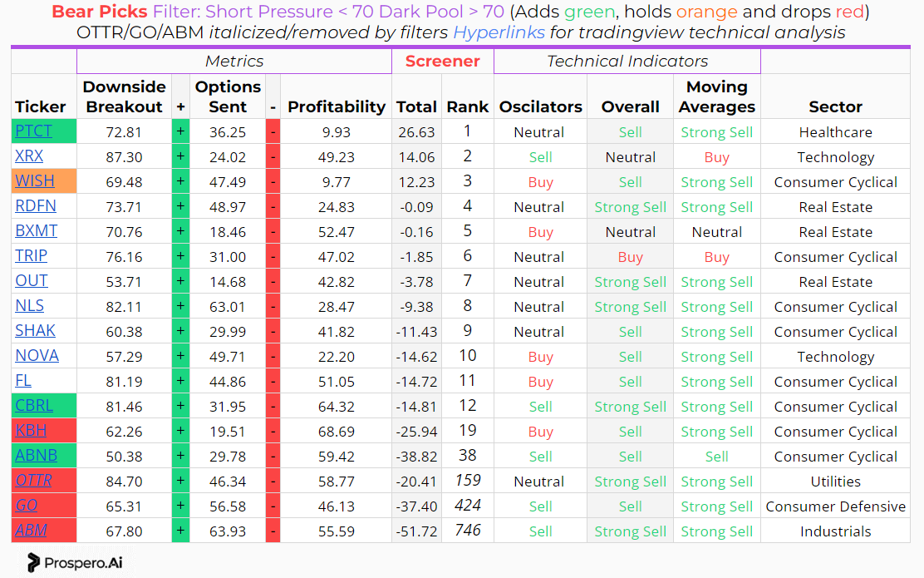Click the Hyperlinks word in subtitle

[499, 32]
